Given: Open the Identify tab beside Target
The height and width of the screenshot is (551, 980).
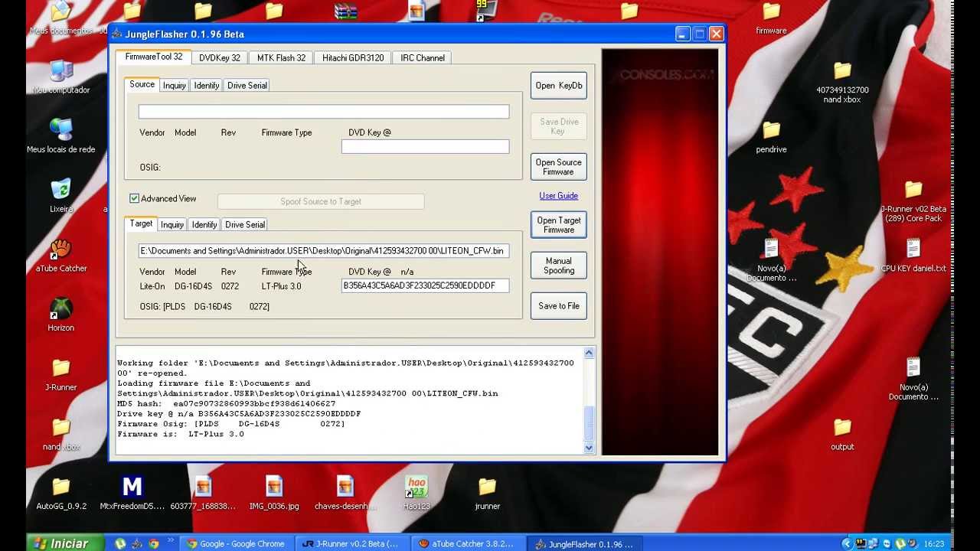Looking at the screenshot, I should point(204,224).
